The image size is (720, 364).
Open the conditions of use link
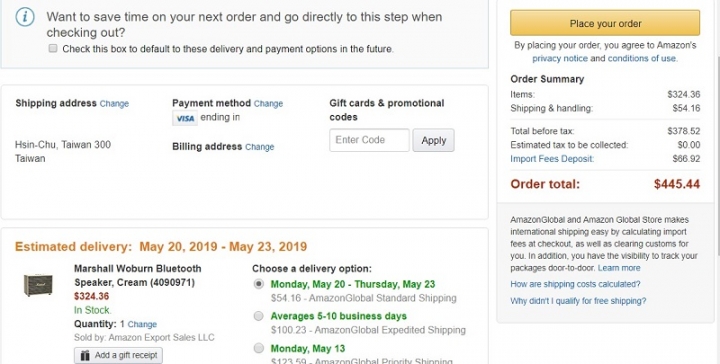click(641, 58)
